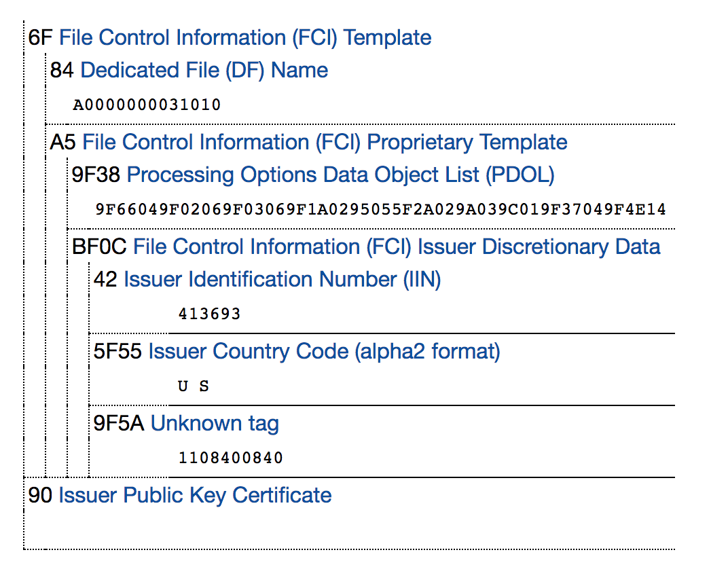Click the country code value U S
This screenshot has width=728, height=565.
pyautogui.click(x=194, y=386)
